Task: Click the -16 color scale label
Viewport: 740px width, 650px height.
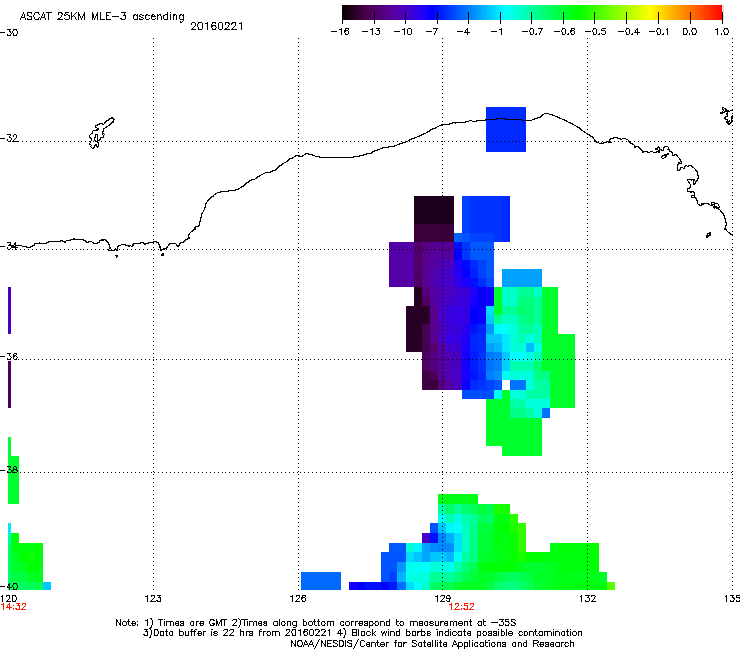Action: click(x=340, y=32)
